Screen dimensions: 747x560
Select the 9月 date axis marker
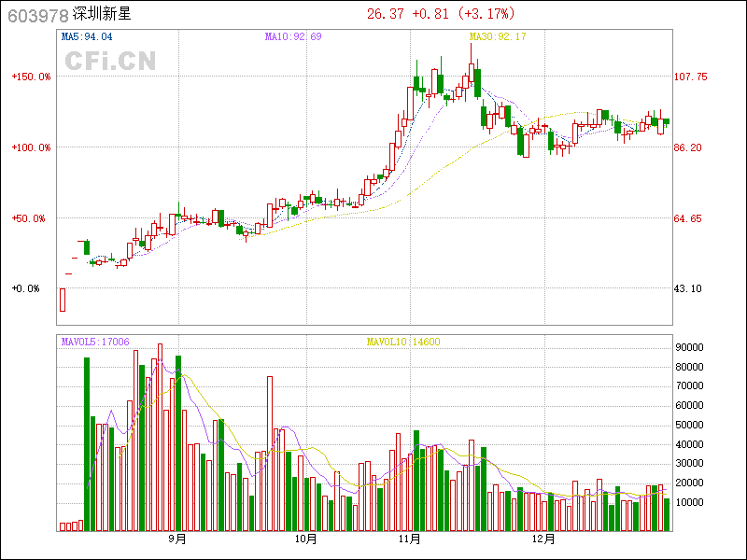(176, 539)
